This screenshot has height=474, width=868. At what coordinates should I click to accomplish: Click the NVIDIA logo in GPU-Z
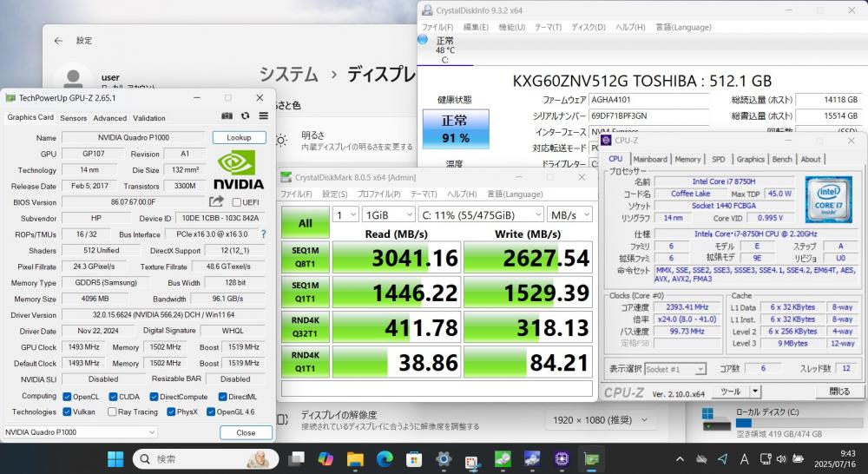[x=239, y=169]
